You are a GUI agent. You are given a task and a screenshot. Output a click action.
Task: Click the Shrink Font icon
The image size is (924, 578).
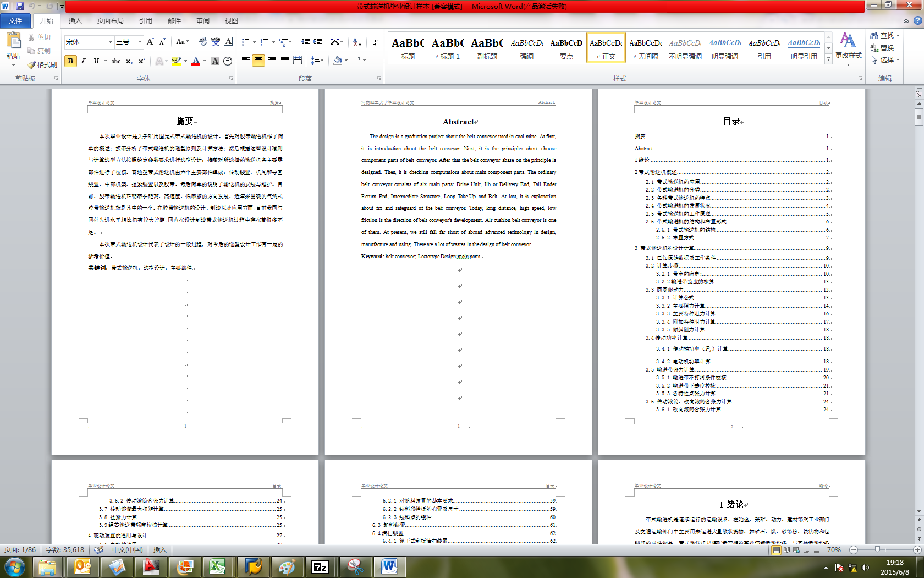pyautogui.click(x=163, y=42)
